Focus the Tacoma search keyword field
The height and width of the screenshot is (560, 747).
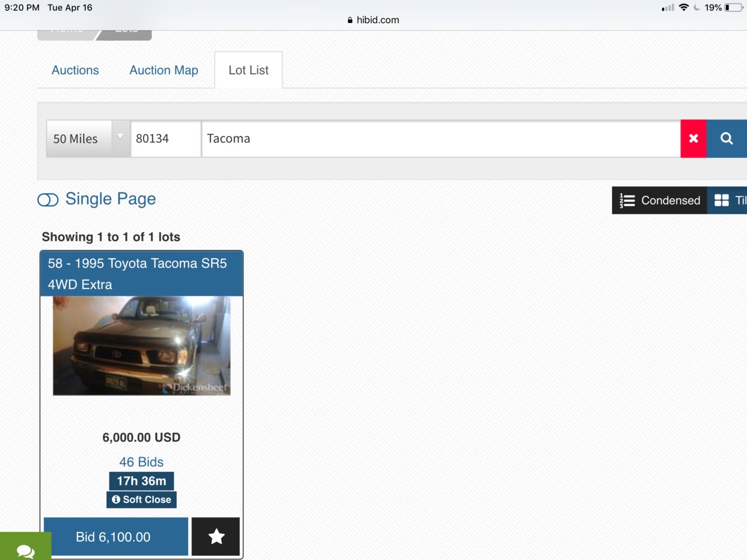pyautogui.click(x=441, y=139)
